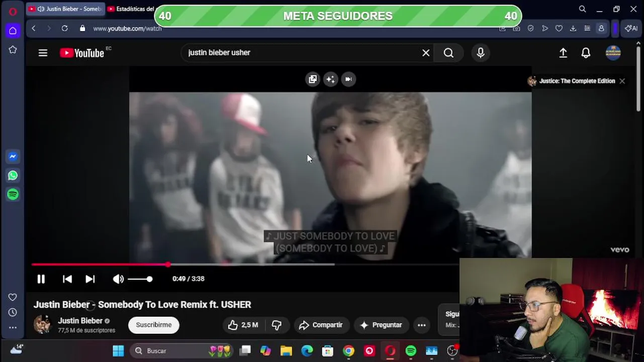
Task: Open Justin Bieber channel name link
Action: (x=80, y=321)
